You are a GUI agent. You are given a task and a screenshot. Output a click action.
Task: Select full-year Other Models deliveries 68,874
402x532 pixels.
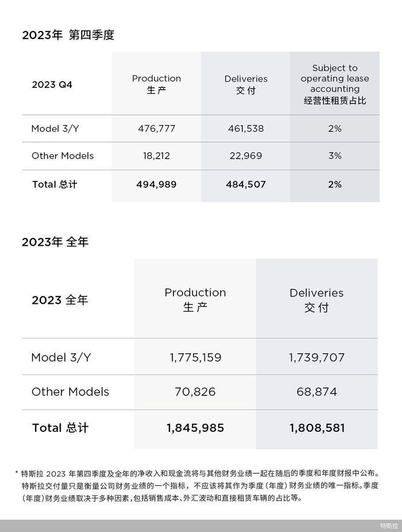(x=316, y=392)
